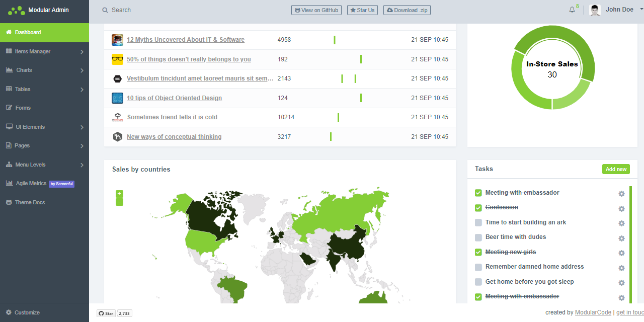Open gear for 'Get home before you got sleep'
The width and height of the screenshot is (644, 322).
[x=621, y=283]
